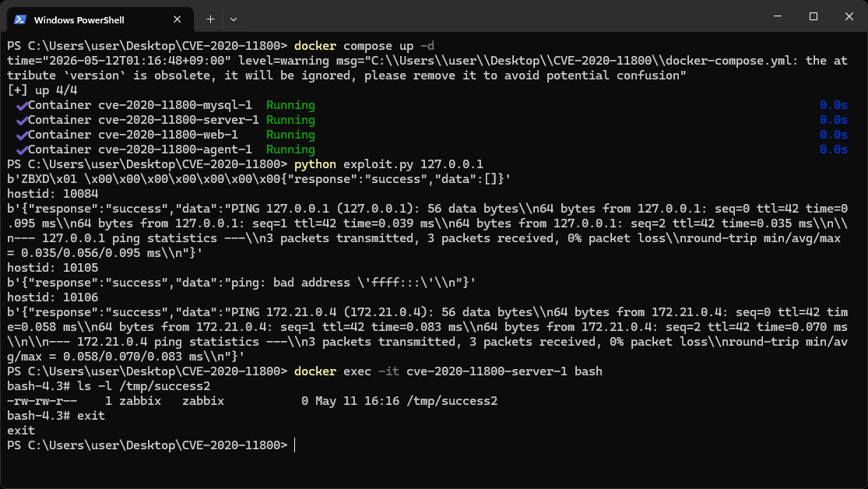Click the 'May 11 16:16' file date
The height and width of the screenshot is (489, 868).
tap(357, 401)
